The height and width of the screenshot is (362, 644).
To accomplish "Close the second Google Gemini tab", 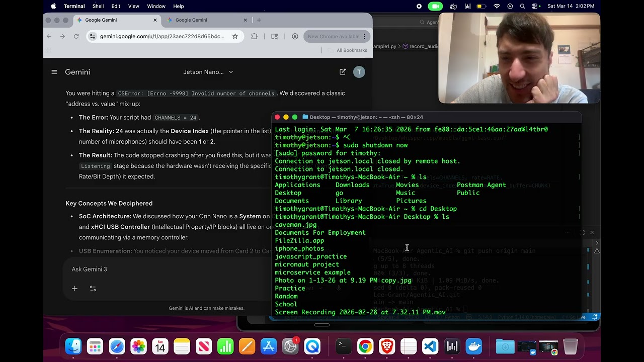I will (246, 20).
